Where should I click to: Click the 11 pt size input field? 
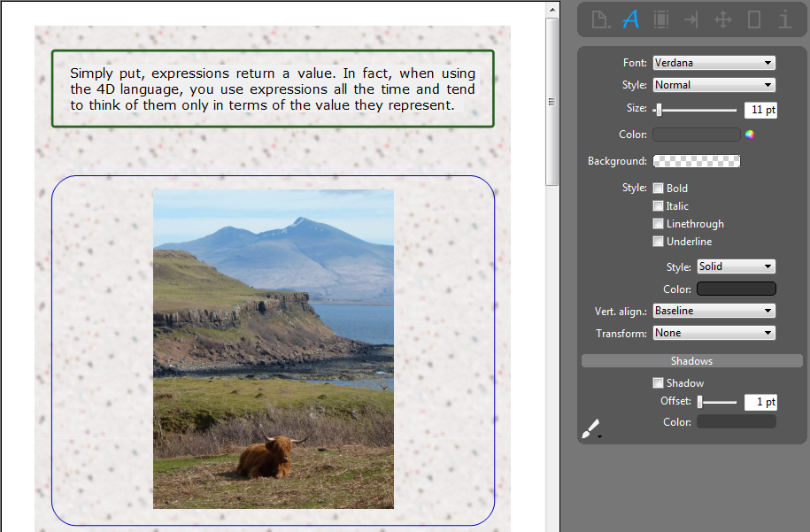(760, 110)
